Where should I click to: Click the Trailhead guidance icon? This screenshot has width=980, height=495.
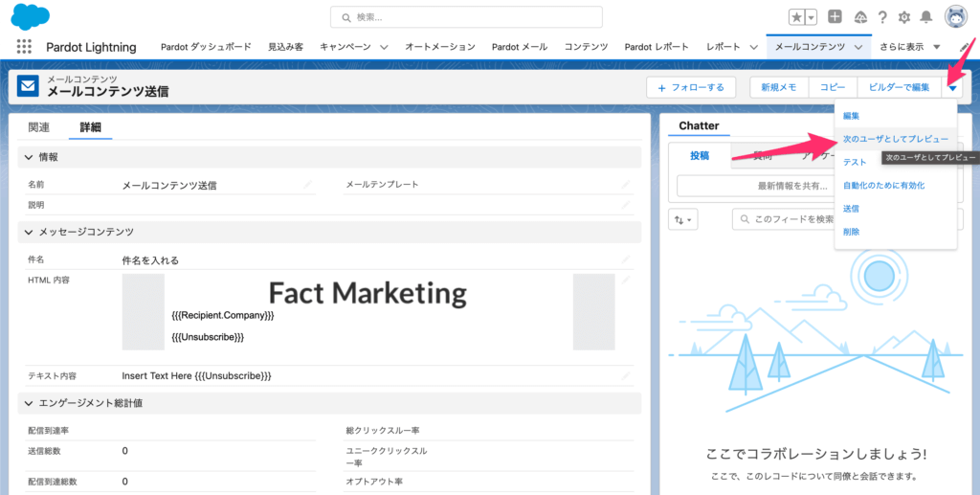(860, 17)
